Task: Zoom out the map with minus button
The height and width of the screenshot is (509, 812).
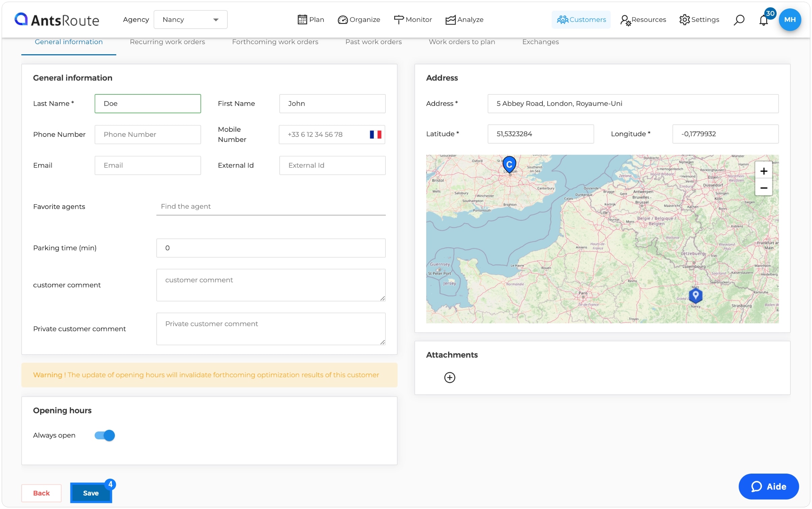Action: (x=763, y=188)
